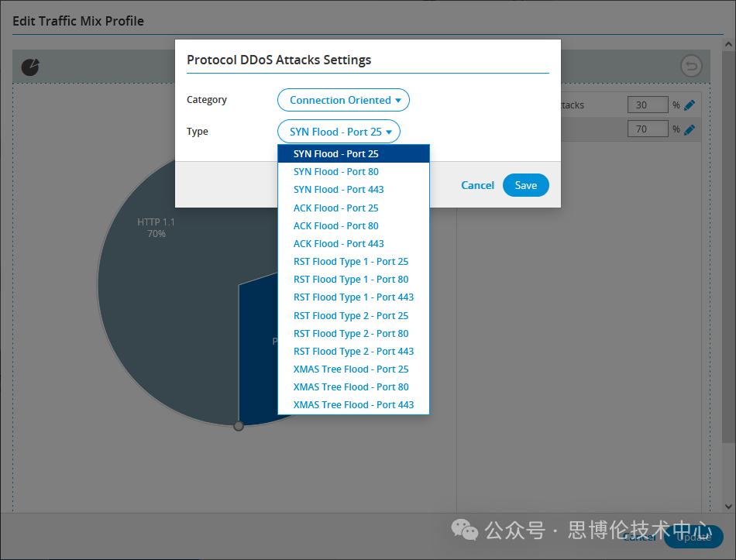Save the DDoS attack settings
The image size is (736, 560).
click(x=525, y=185)
